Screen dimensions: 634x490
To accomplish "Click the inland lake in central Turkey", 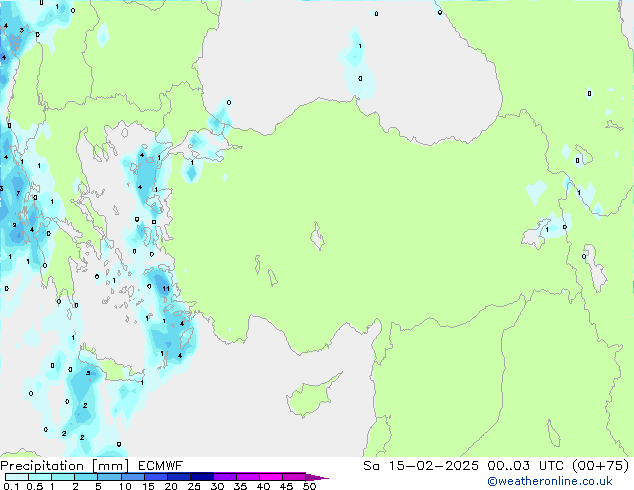I will [x=318, y=240].
